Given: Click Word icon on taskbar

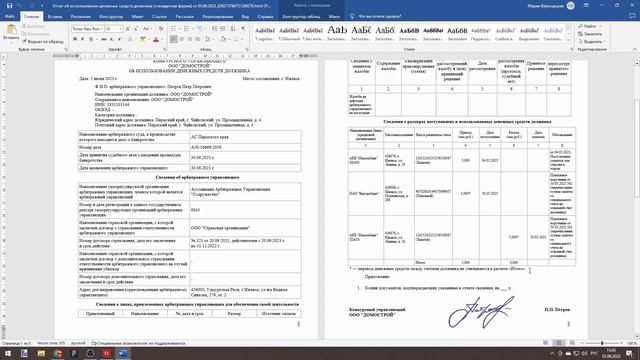Looking at the screenshot, I should (x=123, y=353).
